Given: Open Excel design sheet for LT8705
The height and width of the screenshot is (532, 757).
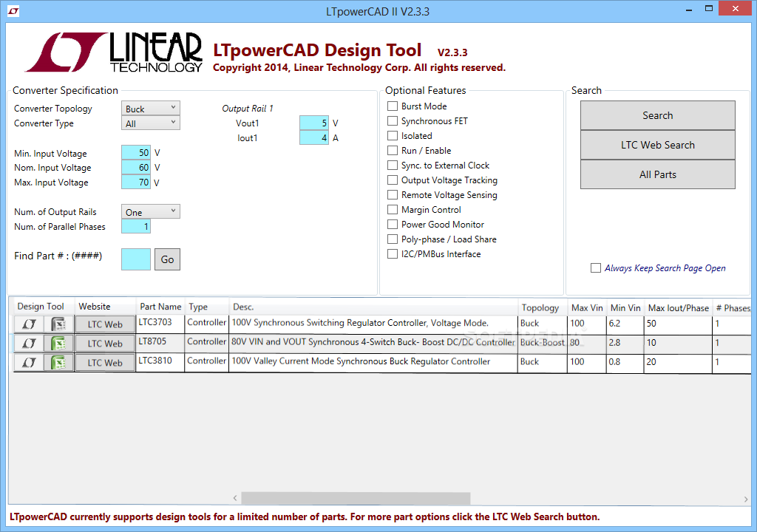Looking at the screenshot, I should click(x=58, y=344).
